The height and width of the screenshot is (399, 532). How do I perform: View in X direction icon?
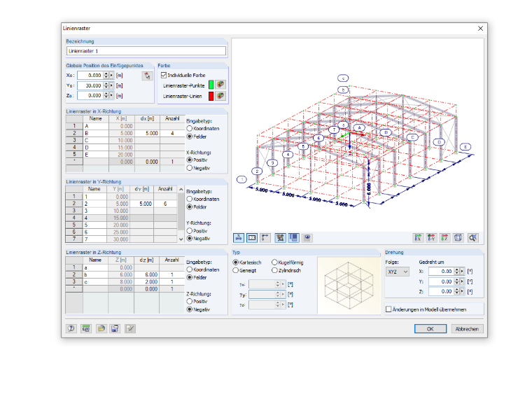418,238
